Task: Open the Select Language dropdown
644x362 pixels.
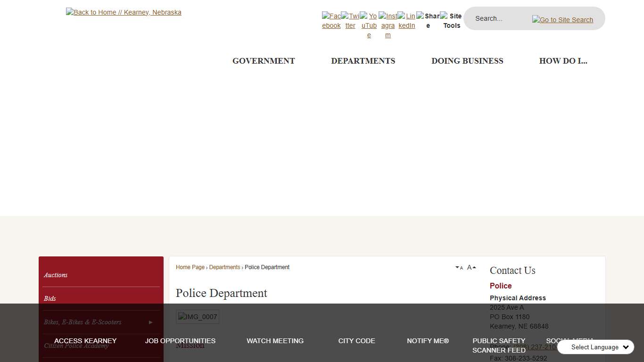Action: (595, 347)
